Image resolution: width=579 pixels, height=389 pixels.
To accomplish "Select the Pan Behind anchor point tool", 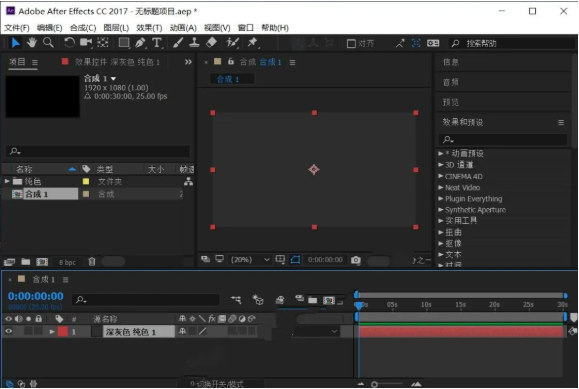I will 103,43.
